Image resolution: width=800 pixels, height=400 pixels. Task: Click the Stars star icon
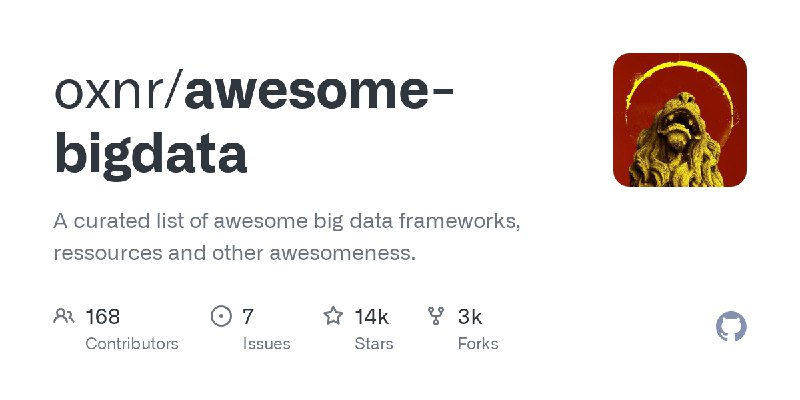point(333,316)
